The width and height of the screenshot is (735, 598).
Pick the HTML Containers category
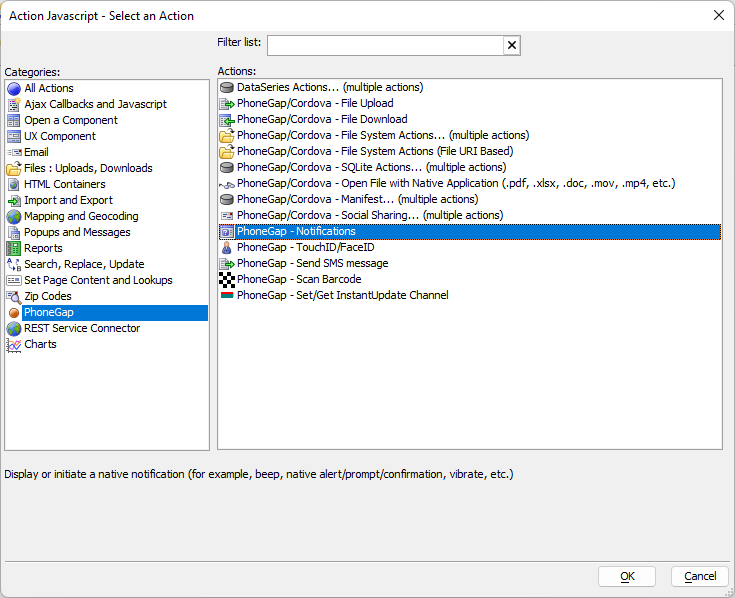click(65, 184)
